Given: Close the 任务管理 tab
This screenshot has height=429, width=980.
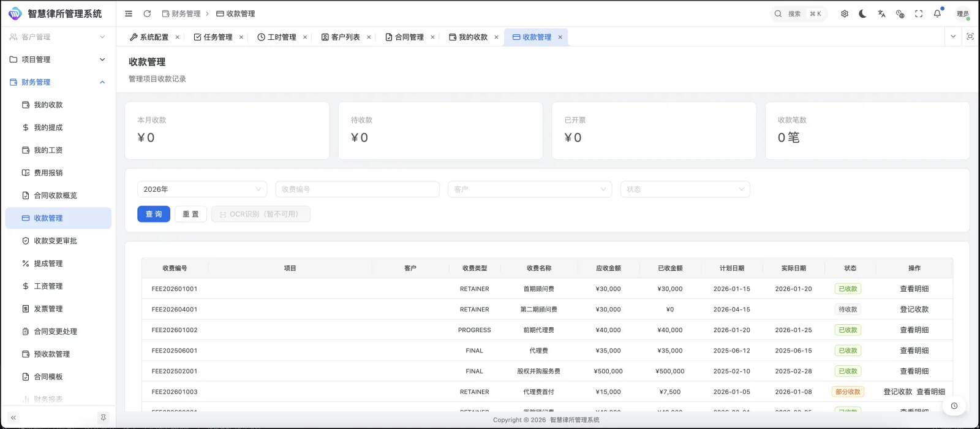Looking at the screenshot, I should point(241,37).
